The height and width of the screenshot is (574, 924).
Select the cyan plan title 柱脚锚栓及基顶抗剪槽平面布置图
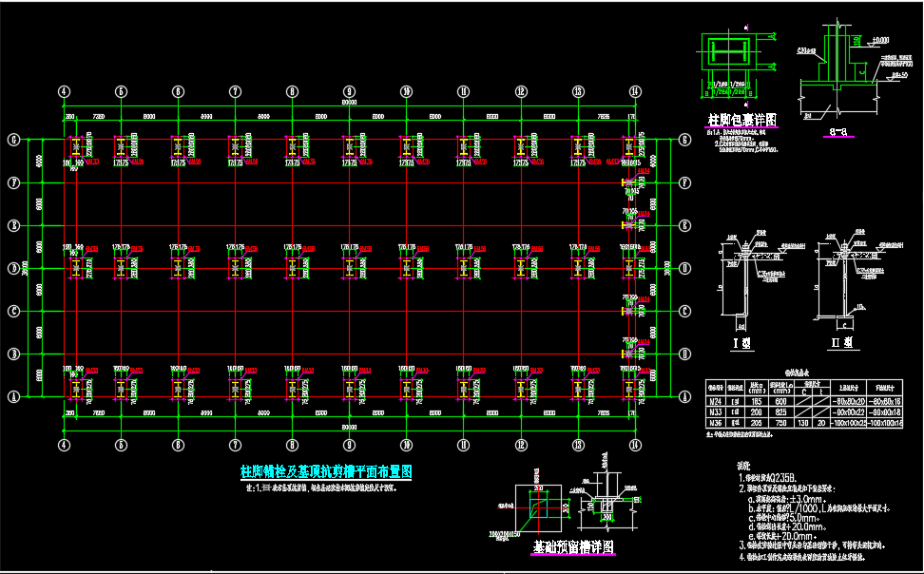coord(326,471)
